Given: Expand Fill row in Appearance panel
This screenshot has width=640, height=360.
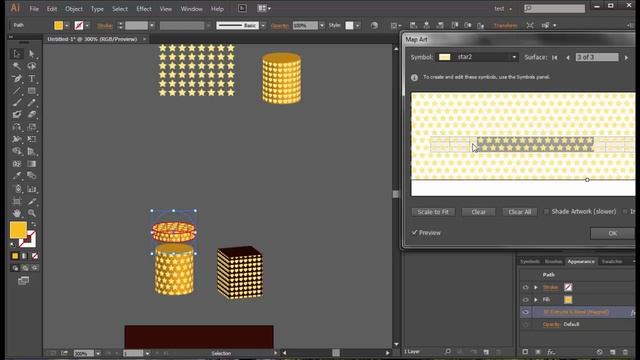Looking at the screenshot, I should coord(536,300).
